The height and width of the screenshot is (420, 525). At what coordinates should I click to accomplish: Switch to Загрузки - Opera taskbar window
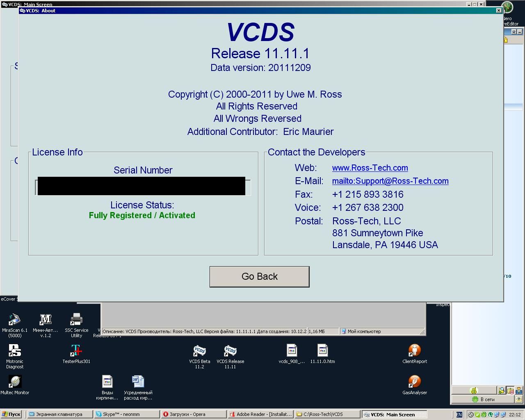[x=194, y=414]
